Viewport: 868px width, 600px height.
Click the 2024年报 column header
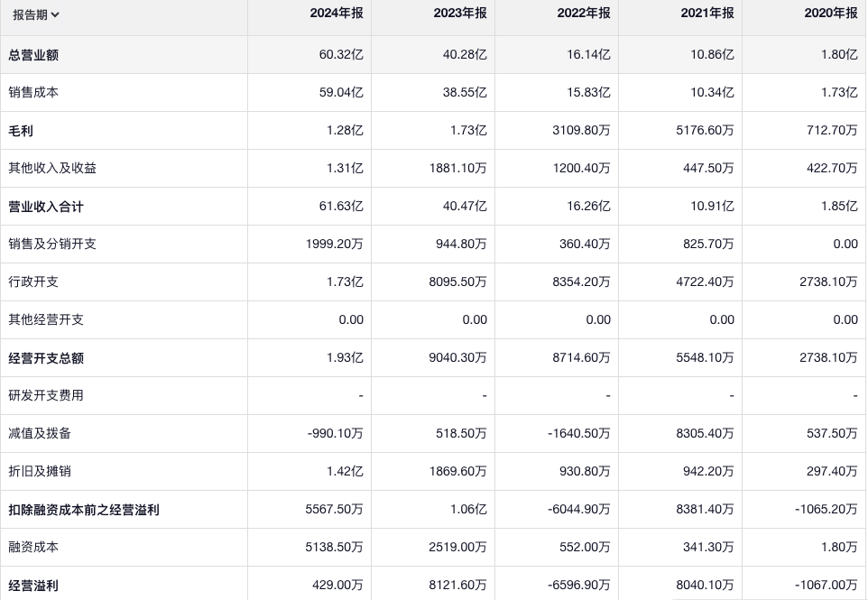point(337,14)
